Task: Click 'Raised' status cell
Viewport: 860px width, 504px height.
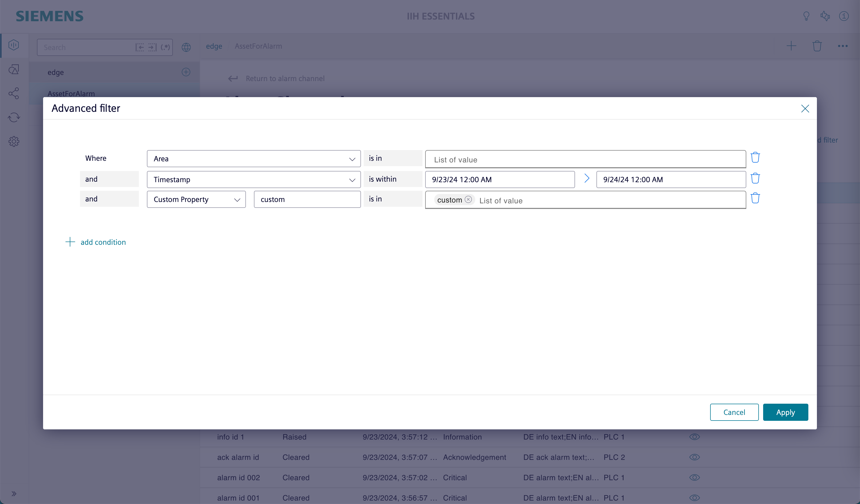Action: tap(294, 437)
